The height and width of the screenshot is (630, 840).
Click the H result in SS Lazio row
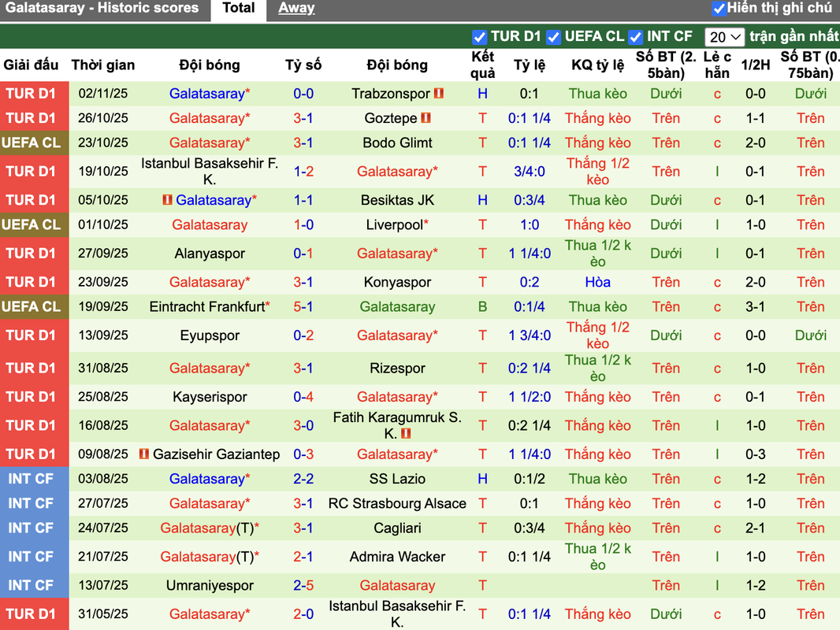point(483,479)
